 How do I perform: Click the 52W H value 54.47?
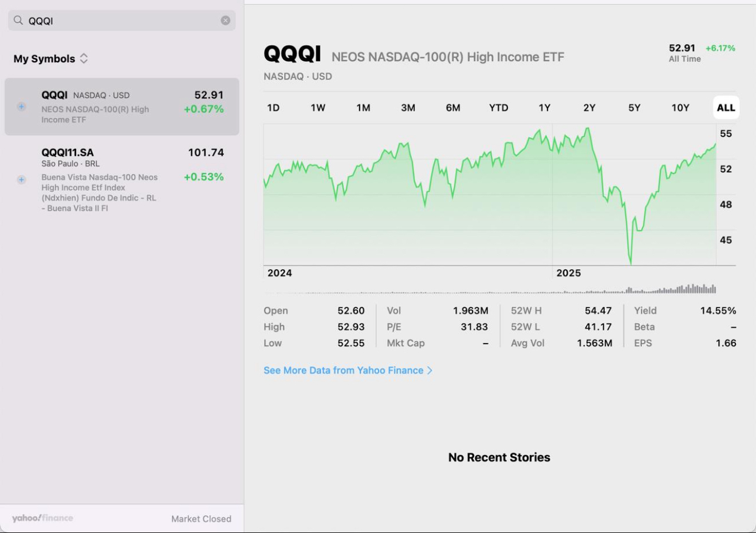pos(598,310)
